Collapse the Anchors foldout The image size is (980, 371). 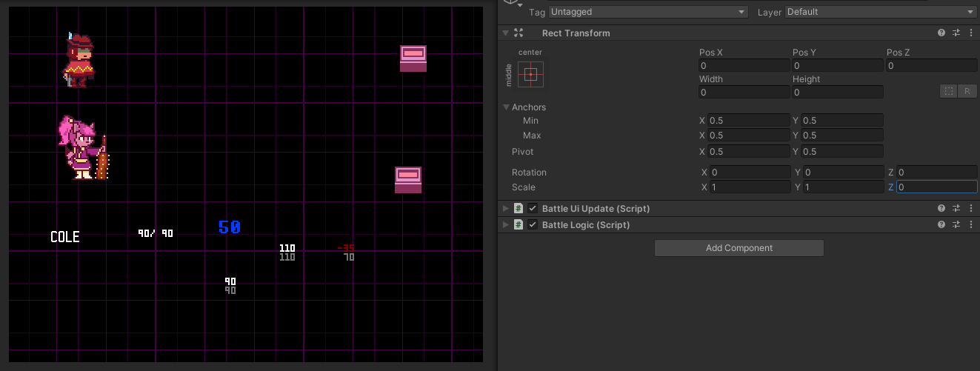pos(506,107)
